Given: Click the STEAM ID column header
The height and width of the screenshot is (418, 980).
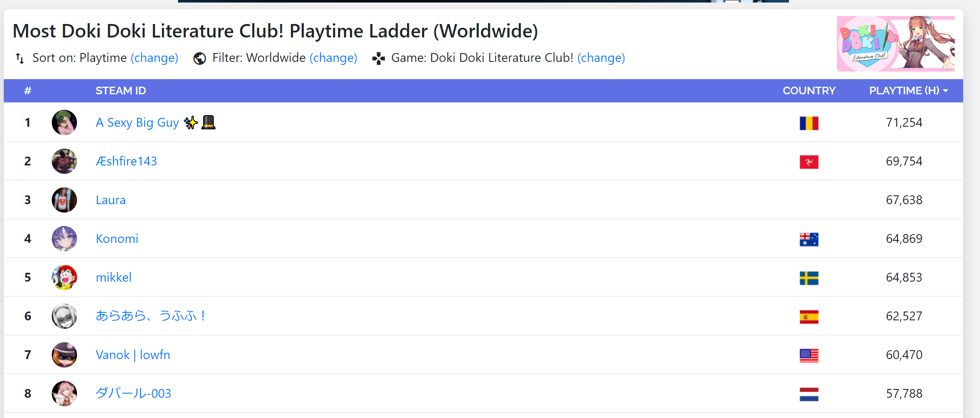Looking at the screenshot, I should point(121,91).
